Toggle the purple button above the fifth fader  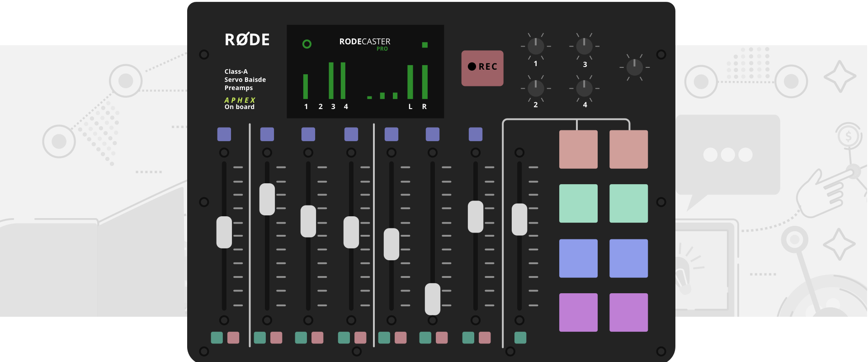[392, 134]
